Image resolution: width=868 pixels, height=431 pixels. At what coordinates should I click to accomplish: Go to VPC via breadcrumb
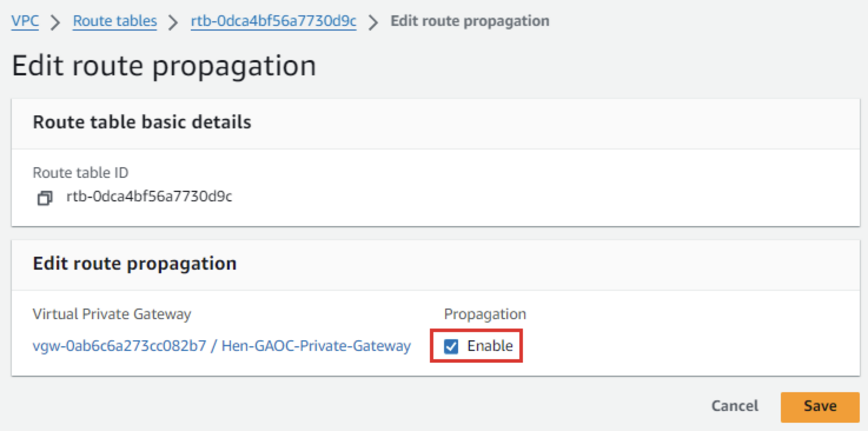point(25,21)
